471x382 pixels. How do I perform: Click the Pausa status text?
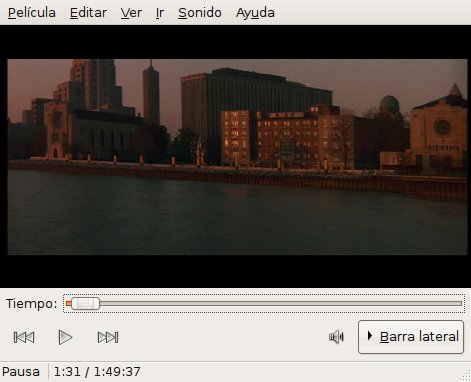click(x=21, y=372)
